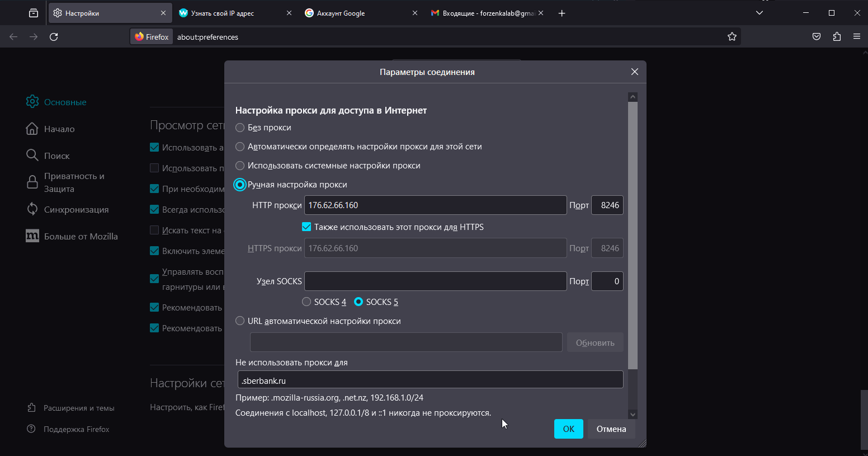Open the extensions puzzle icon
The height and width of the screenshot is (456, 868).
tap(837, 37)
